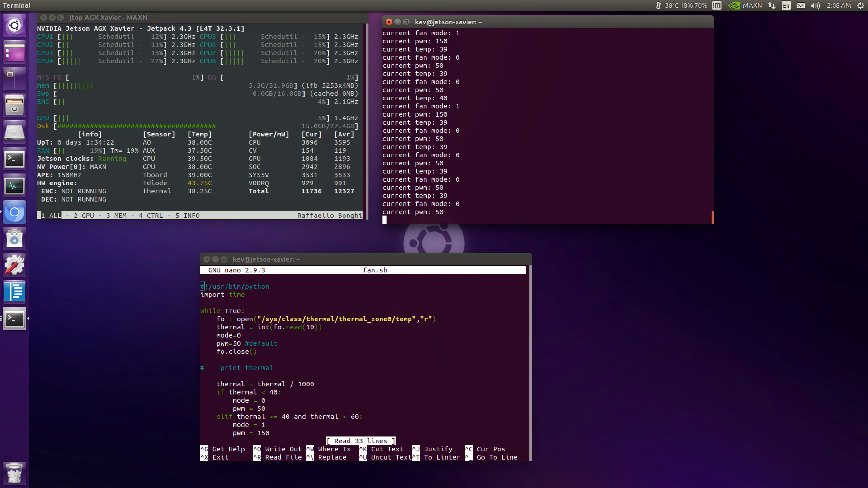This screenshot has width=868, height=488.
Task: Close the fan output terminal window
Action: click(x=389, y=22)
